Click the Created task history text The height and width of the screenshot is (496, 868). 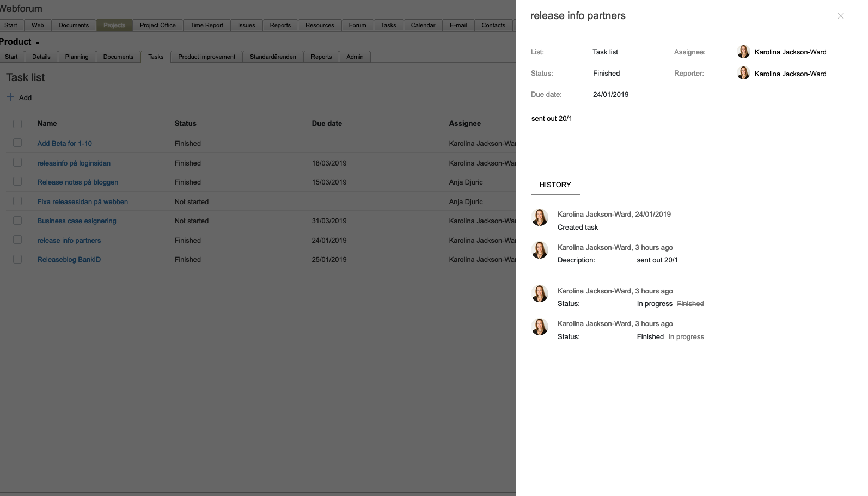[x=578, y=227]
